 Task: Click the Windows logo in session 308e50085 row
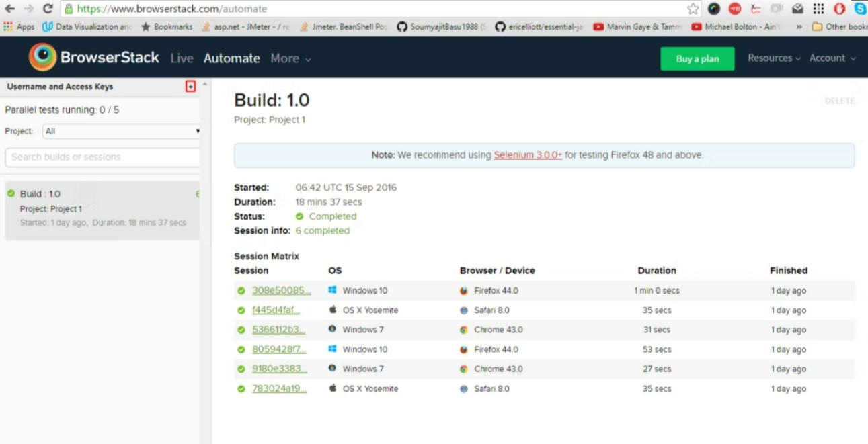click(332, 291)
